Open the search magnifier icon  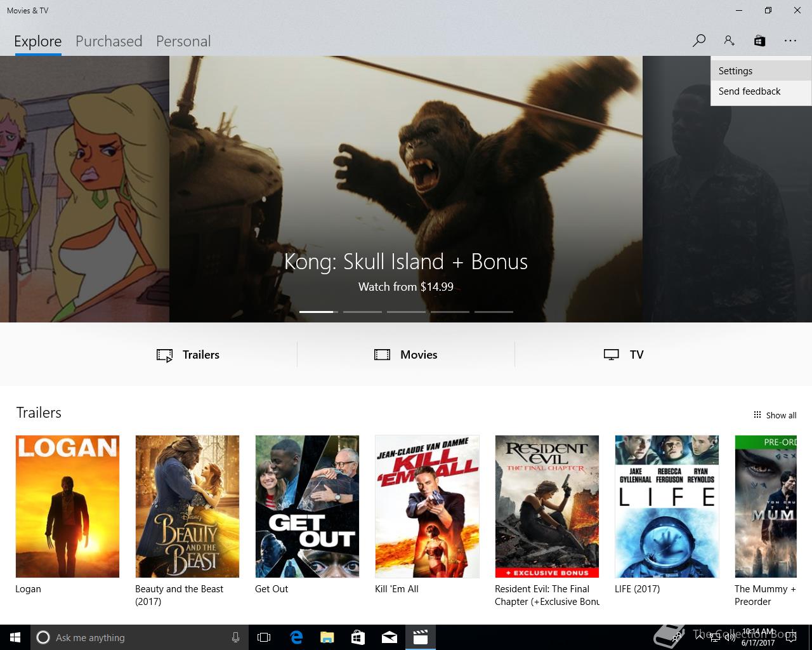pos(698,41)
